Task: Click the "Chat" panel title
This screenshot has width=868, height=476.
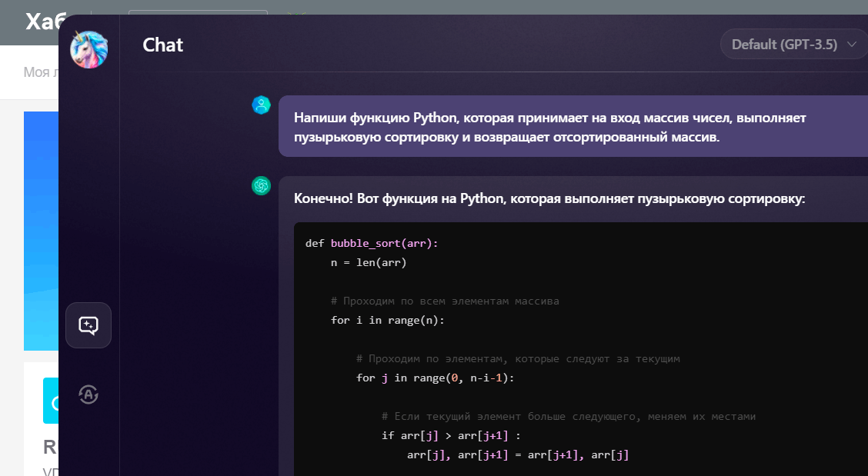Action: [x=163, y=45]
